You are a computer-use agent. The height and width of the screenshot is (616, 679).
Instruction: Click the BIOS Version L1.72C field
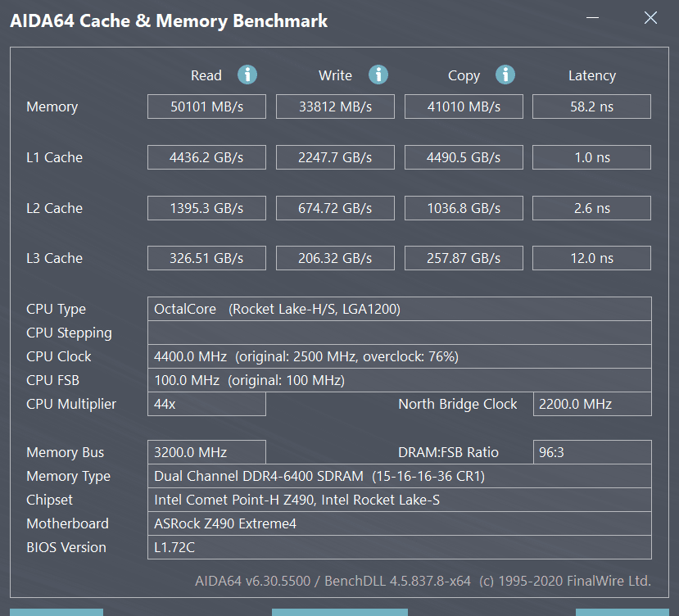(399, 547)
